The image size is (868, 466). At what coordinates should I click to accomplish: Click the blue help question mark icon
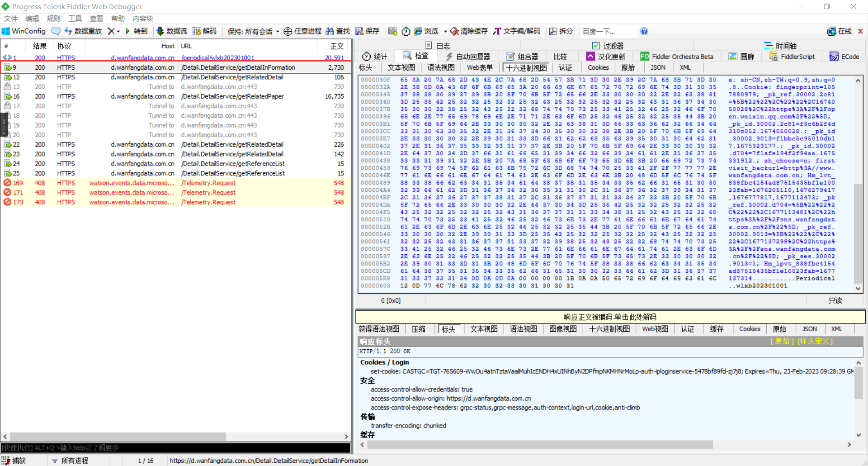(644, 31)
